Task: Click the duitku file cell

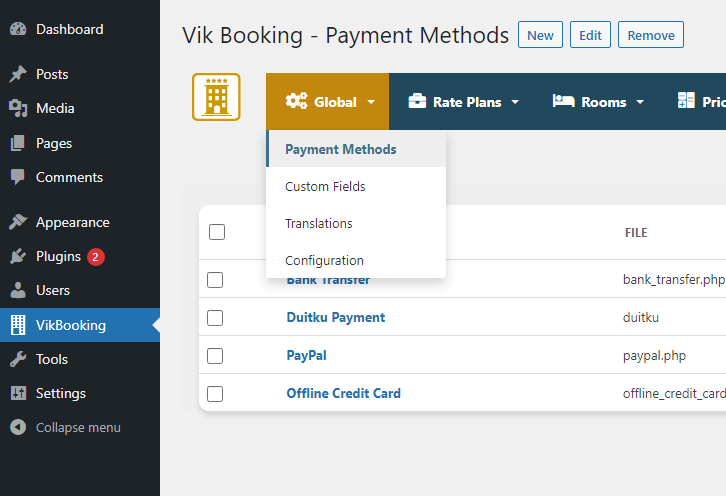Action: click(641, 317)
